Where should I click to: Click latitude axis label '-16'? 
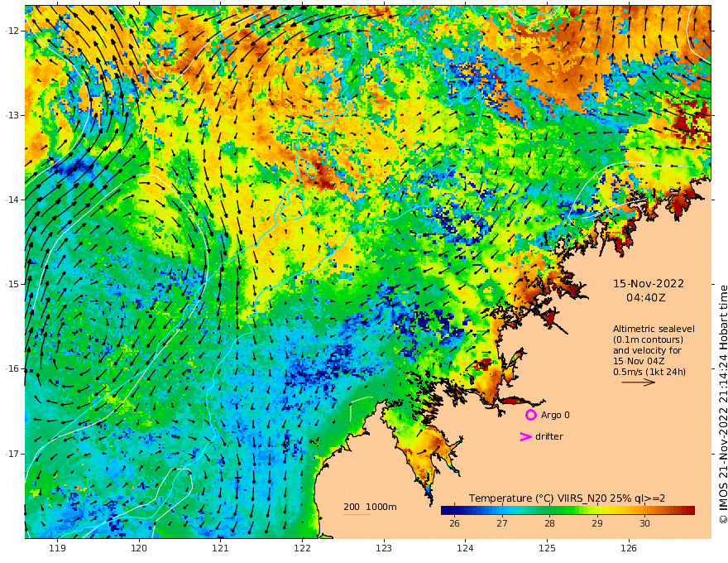point(12,368)
